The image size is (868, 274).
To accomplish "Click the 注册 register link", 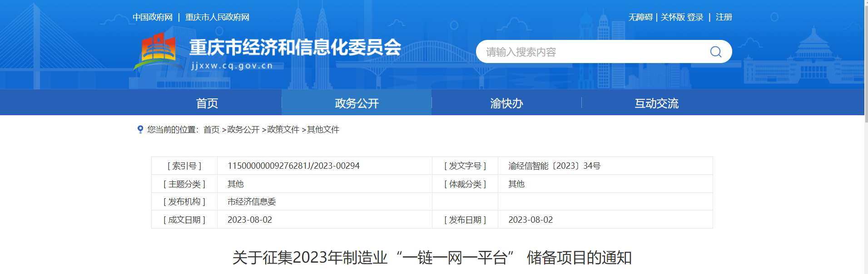I will (x=724, y=17).
